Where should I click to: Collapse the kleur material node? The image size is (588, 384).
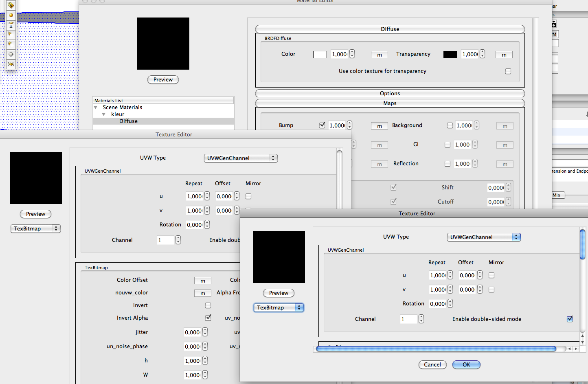[104, 114]
